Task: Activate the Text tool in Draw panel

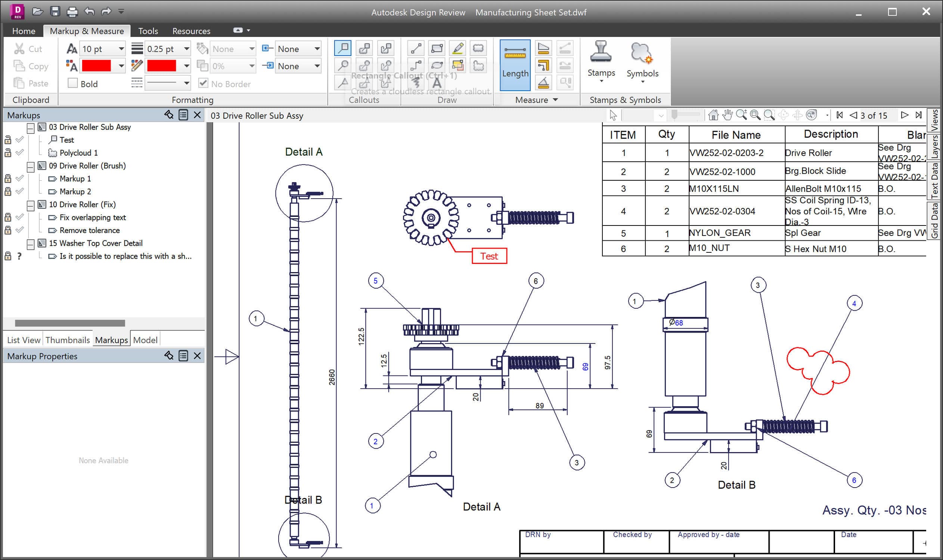Action: (x=436, y=82)
